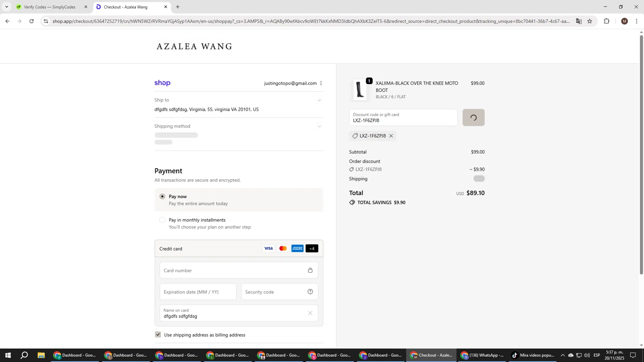Click the address bar URL
This screenshot has width=644, height=362.
point(311,21)
